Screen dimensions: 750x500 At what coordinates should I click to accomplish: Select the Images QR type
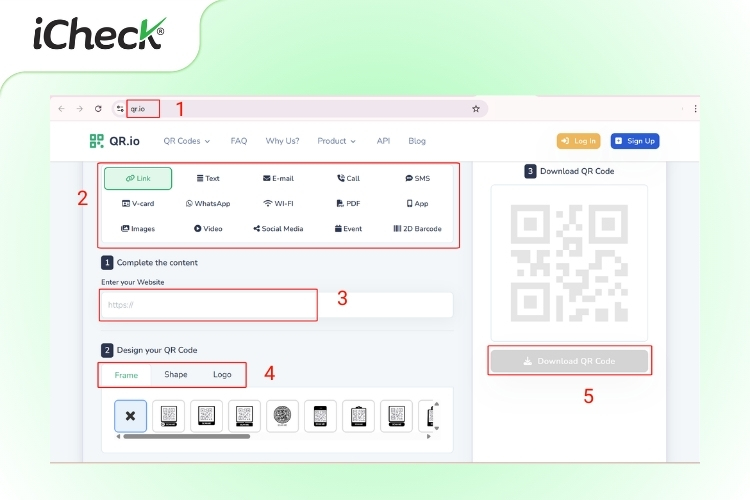138,229
